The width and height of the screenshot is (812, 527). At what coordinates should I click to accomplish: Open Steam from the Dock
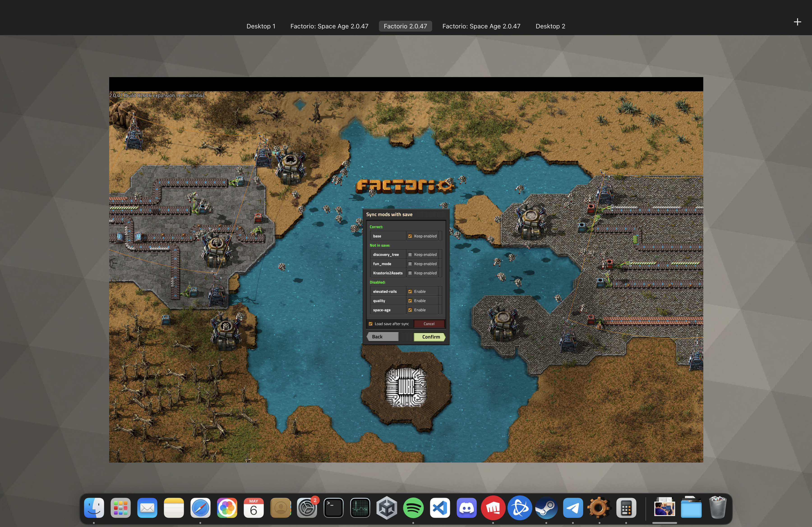pyautogui.click(x=546, y=508)
